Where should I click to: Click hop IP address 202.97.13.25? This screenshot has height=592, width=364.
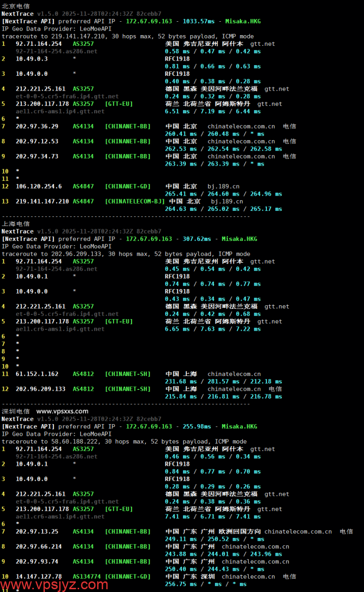pos(37,531)
